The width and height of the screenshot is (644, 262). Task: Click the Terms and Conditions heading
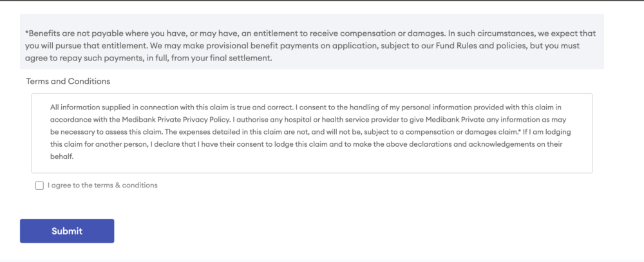[x=68, y=82]
